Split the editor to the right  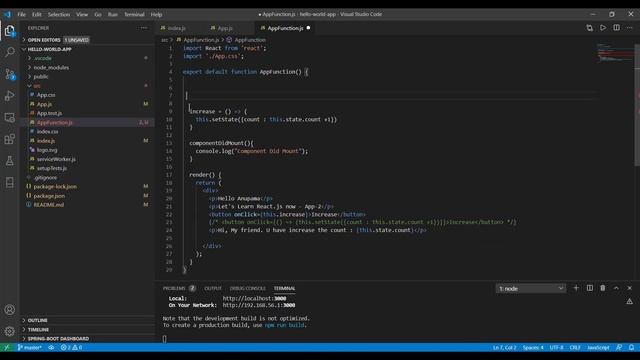click(x=616, y=28)
